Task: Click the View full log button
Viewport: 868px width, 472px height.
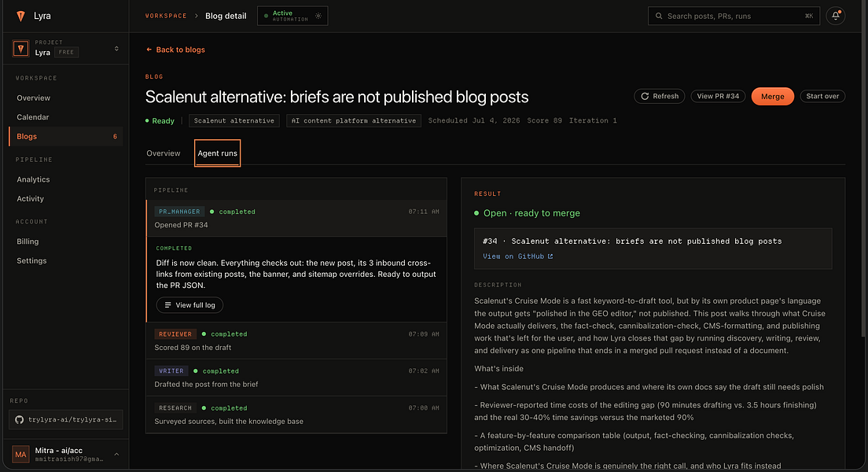Action: pyautogui.click(x=189, y=305)
